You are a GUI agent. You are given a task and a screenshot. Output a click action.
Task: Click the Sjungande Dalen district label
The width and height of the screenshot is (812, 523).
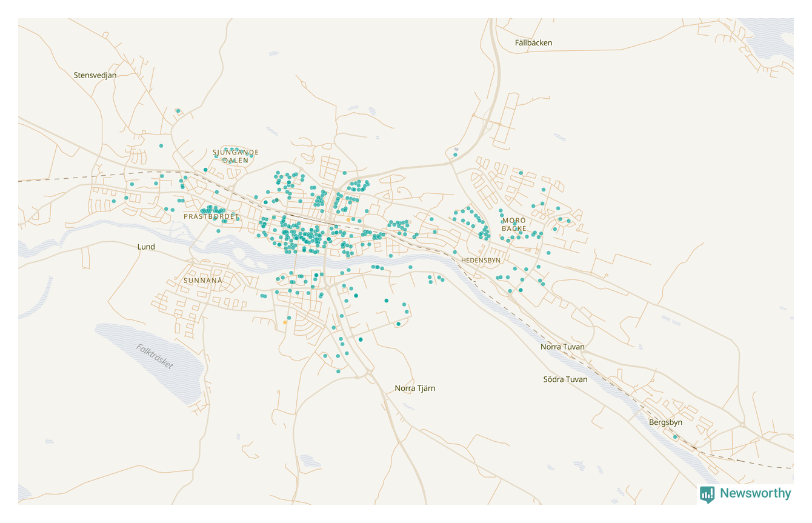(x=236, y=156)
